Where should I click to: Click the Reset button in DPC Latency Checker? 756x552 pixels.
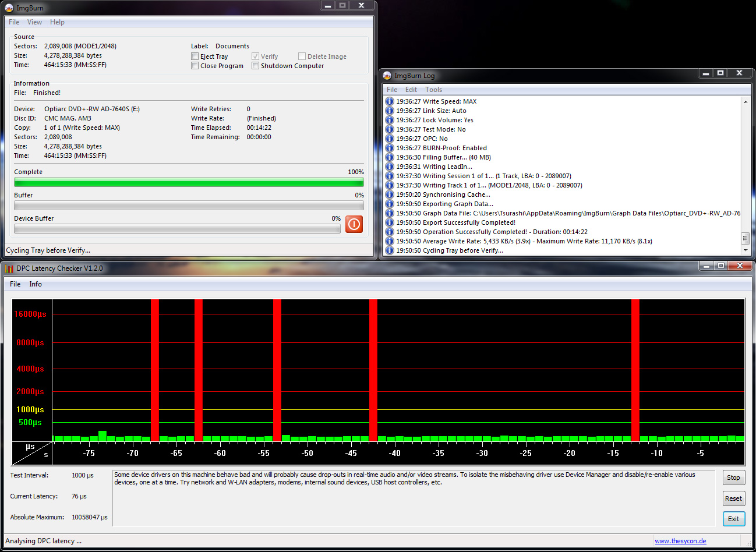[733, 498]
